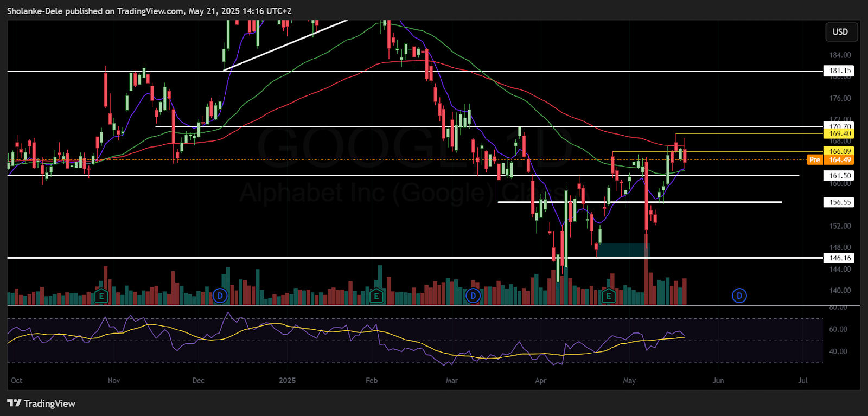Click the 156.55 horizontal line price label
Viewport: 868px width, 416px height.
839,202
